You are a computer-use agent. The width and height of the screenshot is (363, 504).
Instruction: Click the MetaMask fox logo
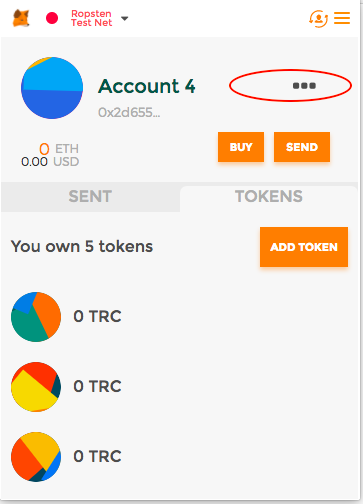coord(21,18)
